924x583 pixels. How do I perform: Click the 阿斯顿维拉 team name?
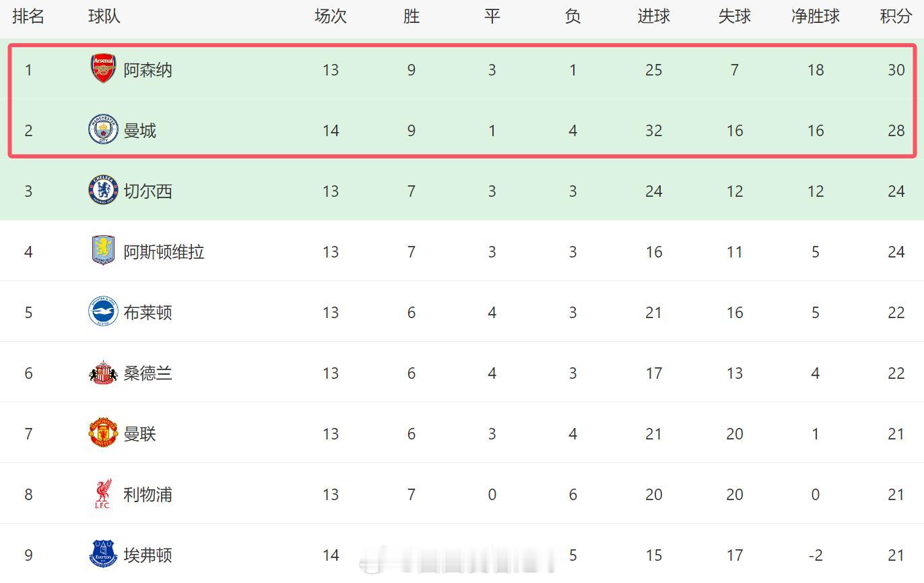click(x=164, y=252)
